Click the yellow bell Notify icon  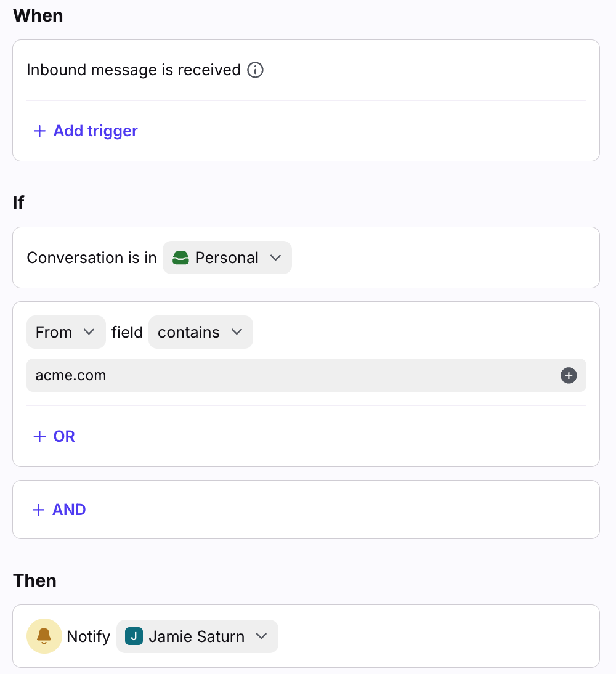44,636
